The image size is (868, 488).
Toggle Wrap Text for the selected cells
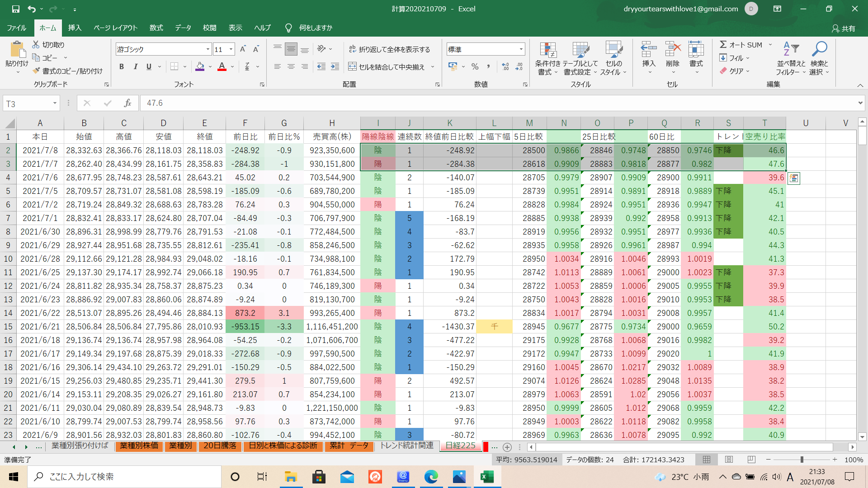coord(389,49)
